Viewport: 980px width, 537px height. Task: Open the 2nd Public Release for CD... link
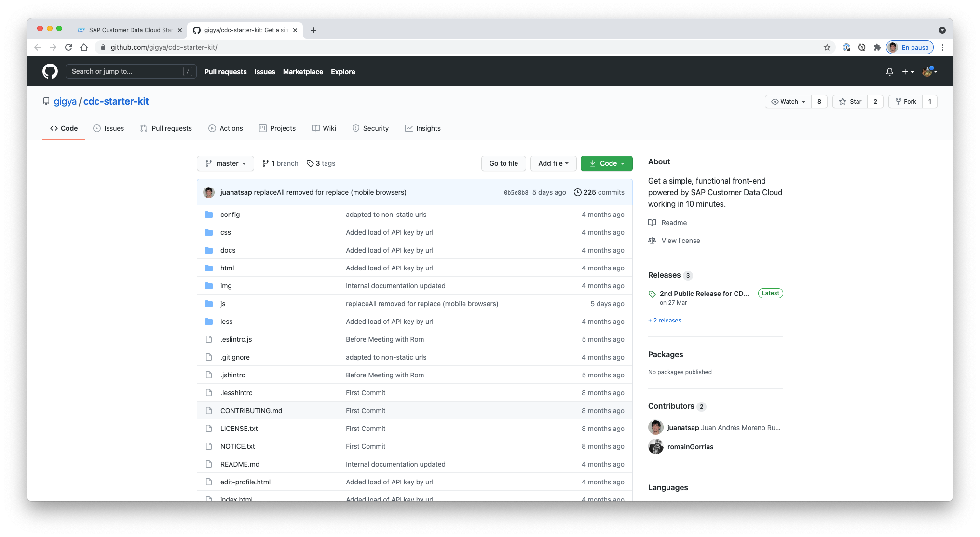click(x=705, y=294)
